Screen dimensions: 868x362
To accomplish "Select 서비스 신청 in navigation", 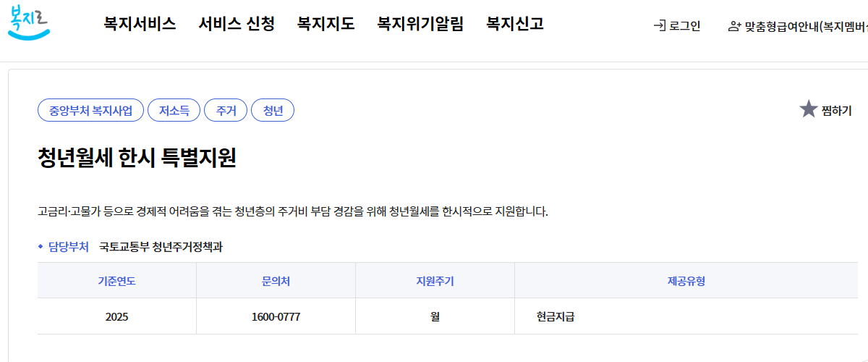I will 237,24.
